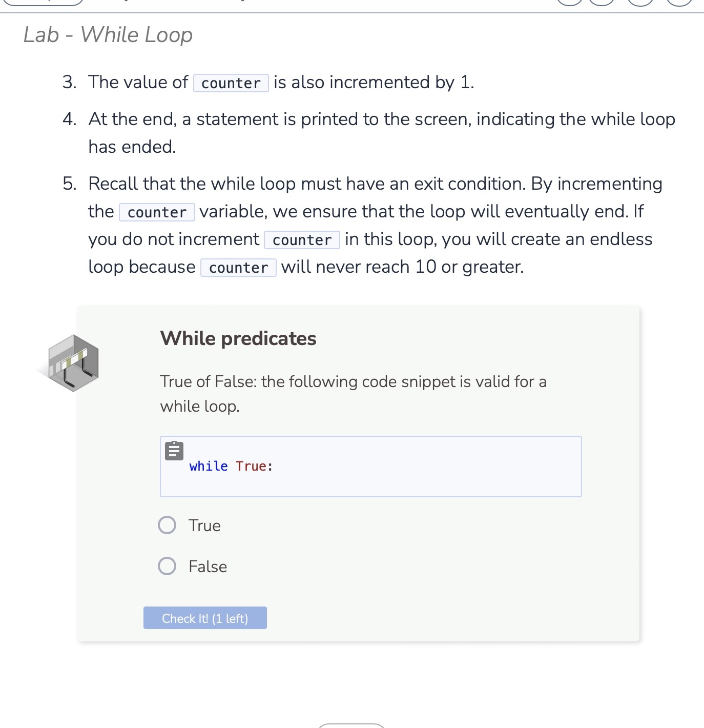Expand the code snippet box
Screen dimensions: 704x728
371,466
